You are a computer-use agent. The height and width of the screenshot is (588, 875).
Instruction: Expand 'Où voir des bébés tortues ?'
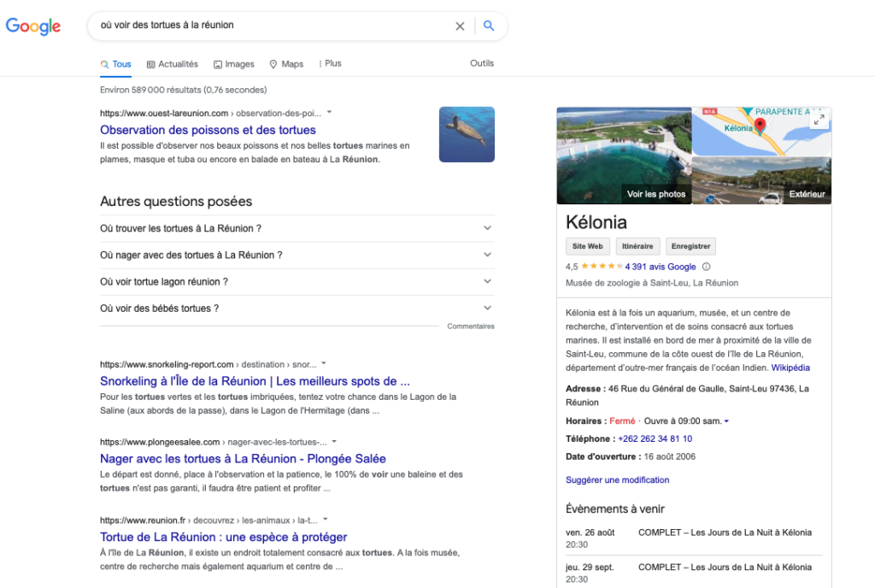[x=297, y=309]
